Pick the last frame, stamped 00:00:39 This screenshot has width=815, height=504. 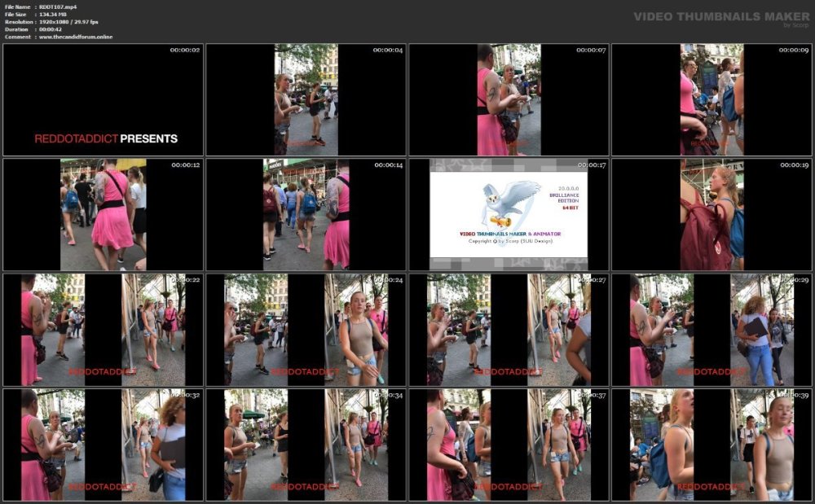point(712,445)
